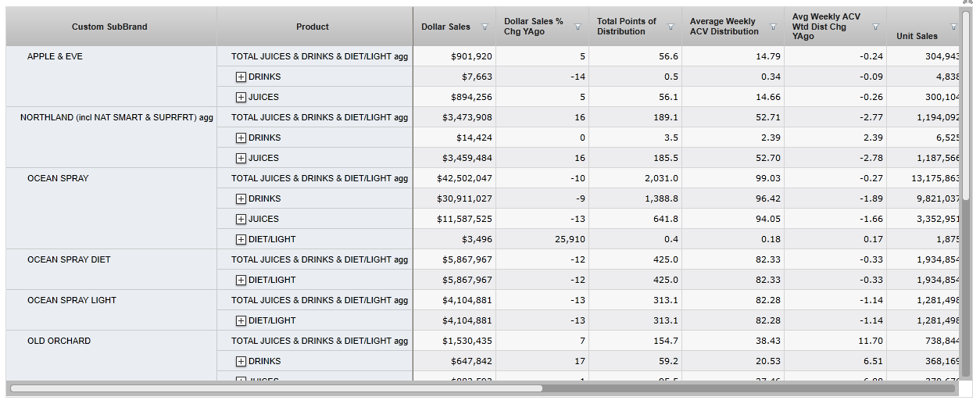Image resolution: width=980 pixels, height=404 pixels.
Task: Click filter icon on Total Points of Distribution
Action: tap(671, 27)
